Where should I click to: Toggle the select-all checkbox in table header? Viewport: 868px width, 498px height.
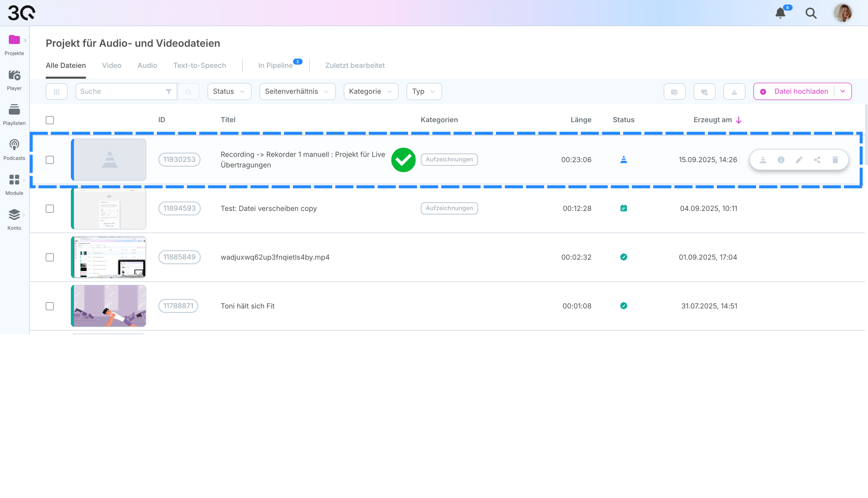click(50, 120)
